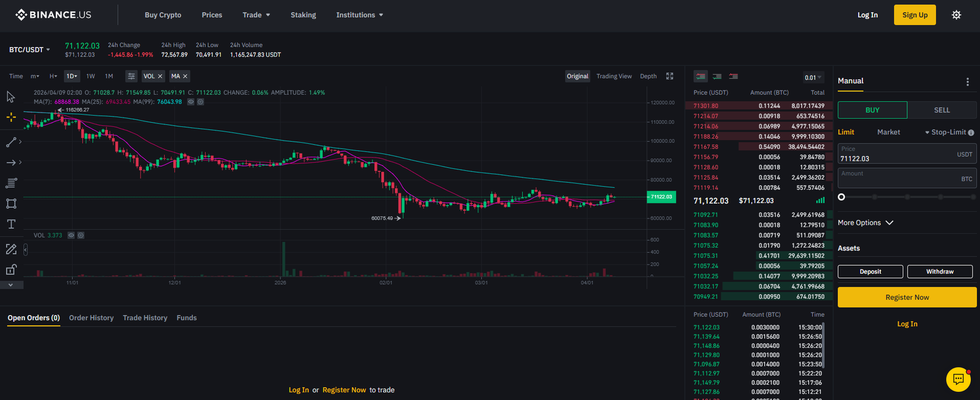
Task: Expand More Options
Action: click(x=865, y=223)
